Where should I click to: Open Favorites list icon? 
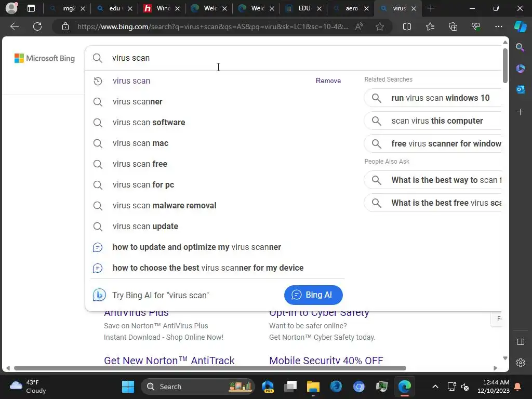pyautogui.click(x=430, y=26)
